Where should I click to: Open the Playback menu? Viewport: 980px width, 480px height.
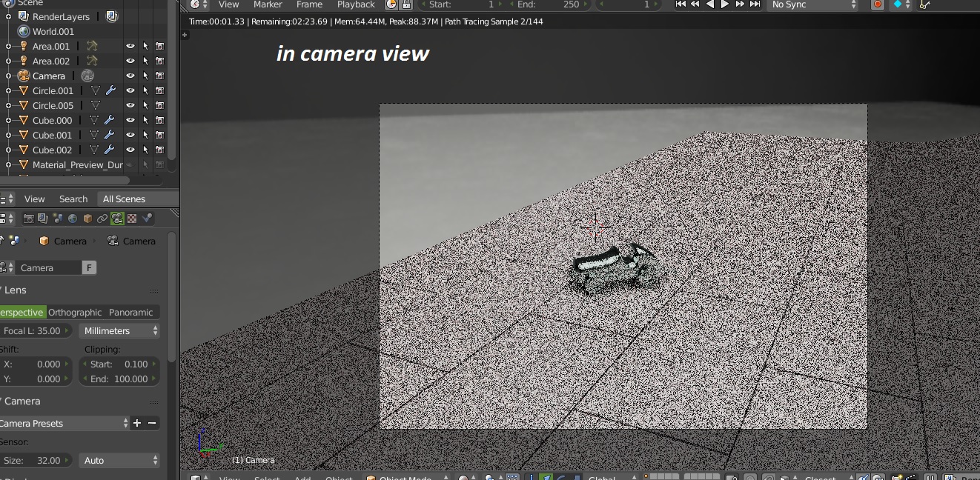(356, 5)
